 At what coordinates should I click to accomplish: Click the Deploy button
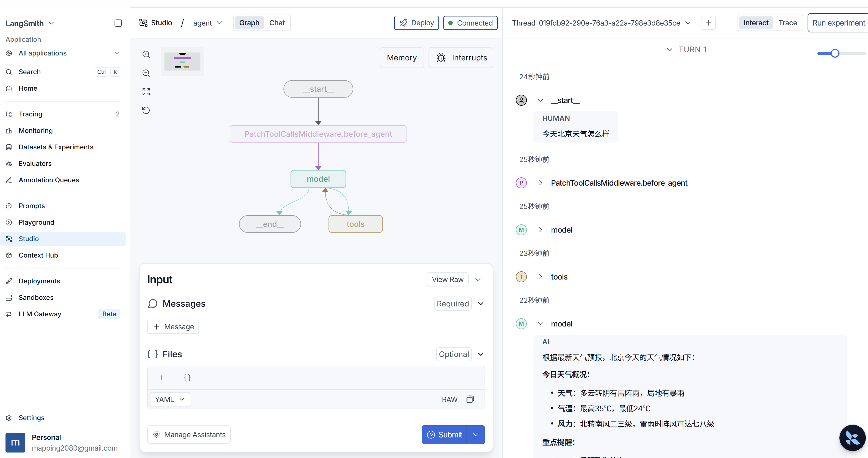[416, 23]
